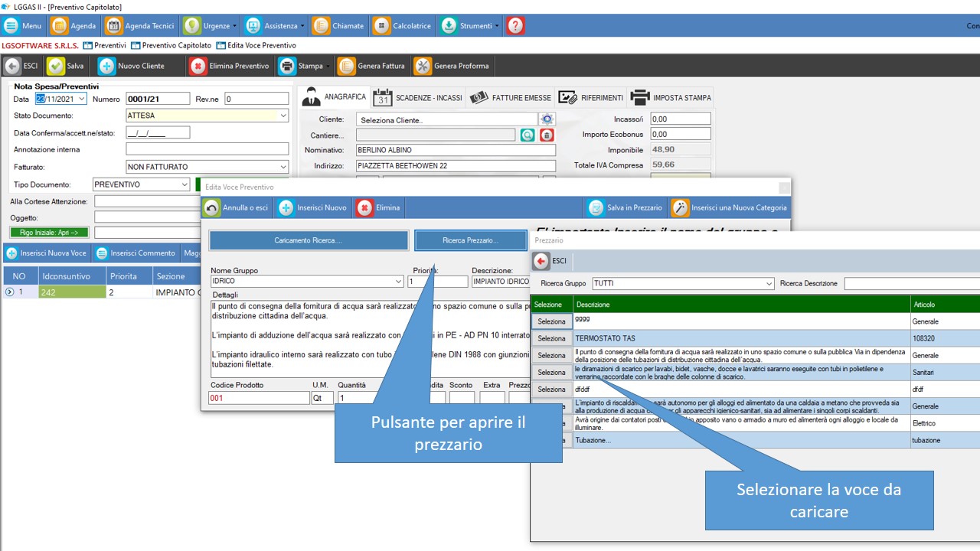The width and height of the screenshot is (980, 551).
Task: Click the red help question mark icon
Action: tap(515, 26)
